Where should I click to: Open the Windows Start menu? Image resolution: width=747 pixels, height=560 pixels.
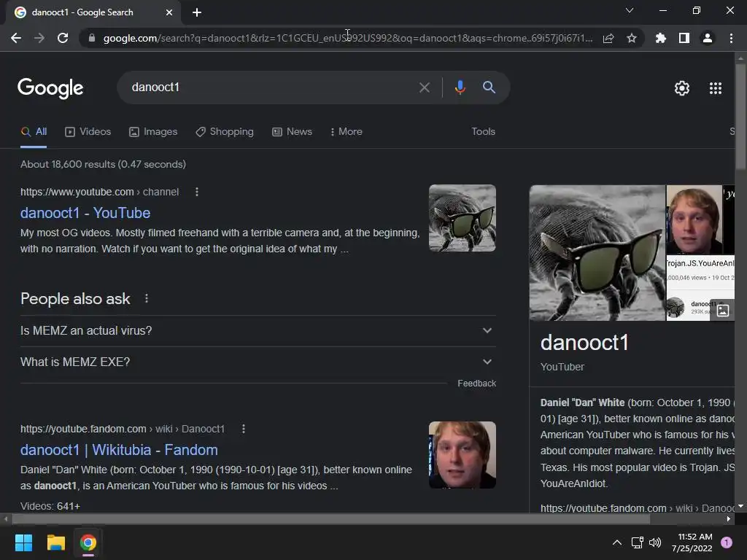(x=23, y=542)
